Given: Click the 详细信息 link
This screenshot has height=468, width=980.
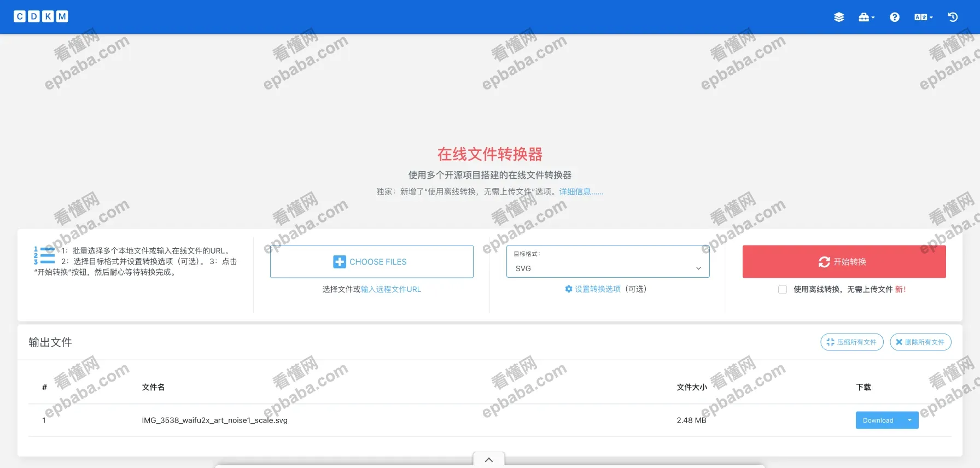Looking at the screenshot, I should (581, 191).
